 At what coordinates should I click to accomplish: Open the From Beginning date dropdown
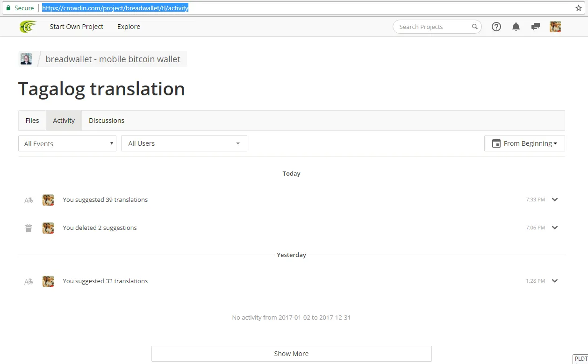524,143
